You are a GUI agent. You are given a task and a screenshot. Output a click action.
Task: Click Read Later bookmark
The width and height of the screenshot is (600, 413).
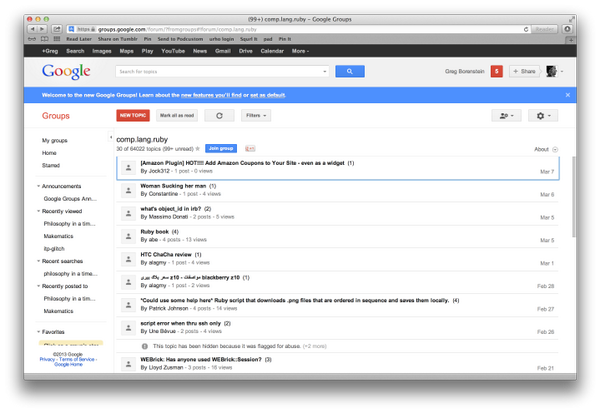(x=79, y=39)
